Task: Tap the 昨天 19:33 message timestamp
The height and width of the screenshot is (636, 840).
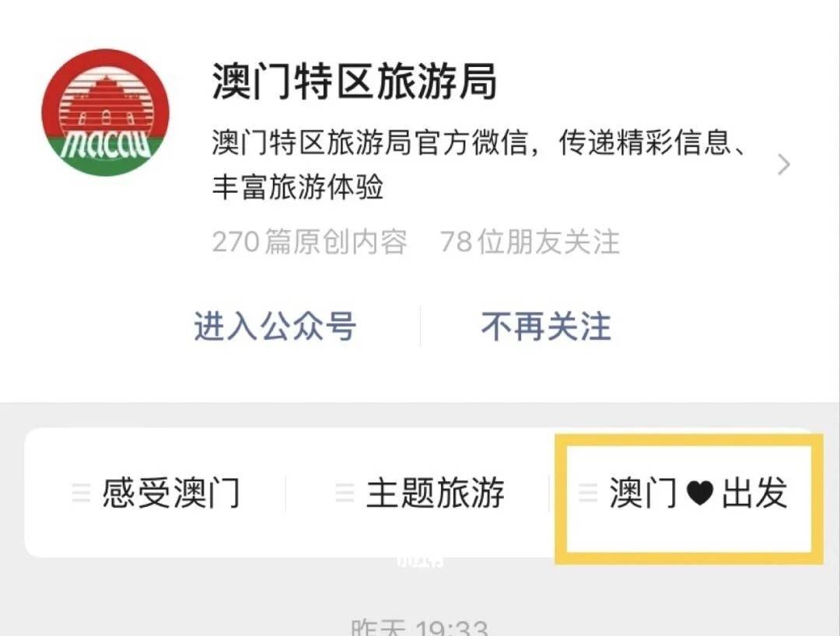Action: pos(419,627)
